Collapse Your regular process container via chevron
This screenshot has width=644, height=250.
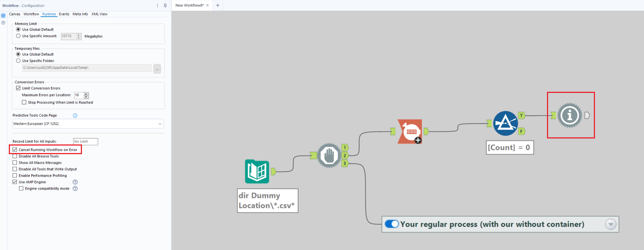pyautogui.click(x=611, y=224)
